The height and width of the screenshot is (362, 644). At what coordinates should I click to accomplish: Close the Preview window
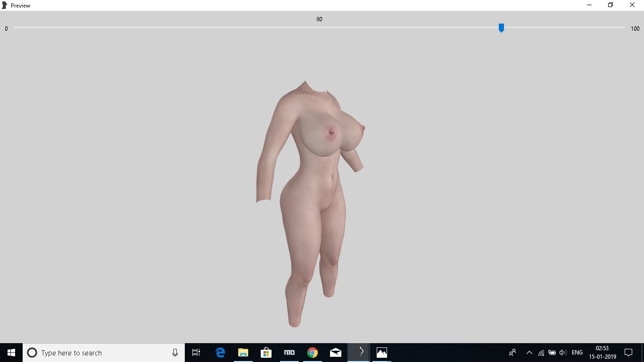(632, 5)
